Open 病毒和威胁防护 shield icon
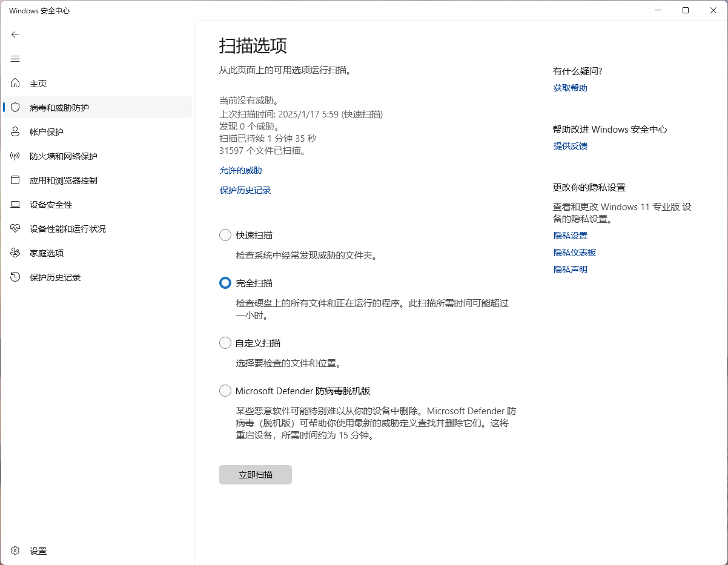The image size is (728, 565). [x=16, y=108]
